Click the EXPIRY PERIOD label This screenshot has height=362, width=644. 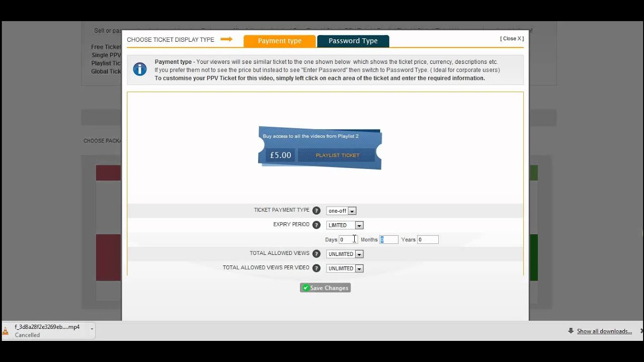tap(291, 225)
